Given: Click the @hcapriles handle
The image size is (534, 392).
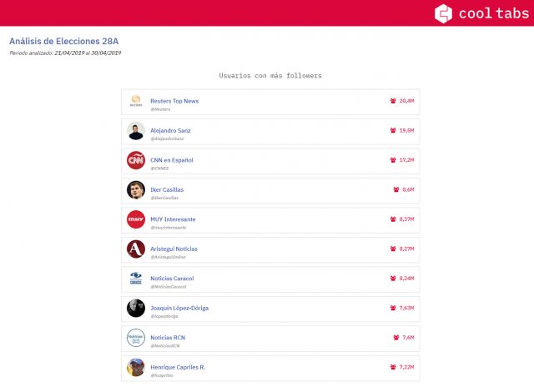Looking at the screenshot, I should pos(162,375).
